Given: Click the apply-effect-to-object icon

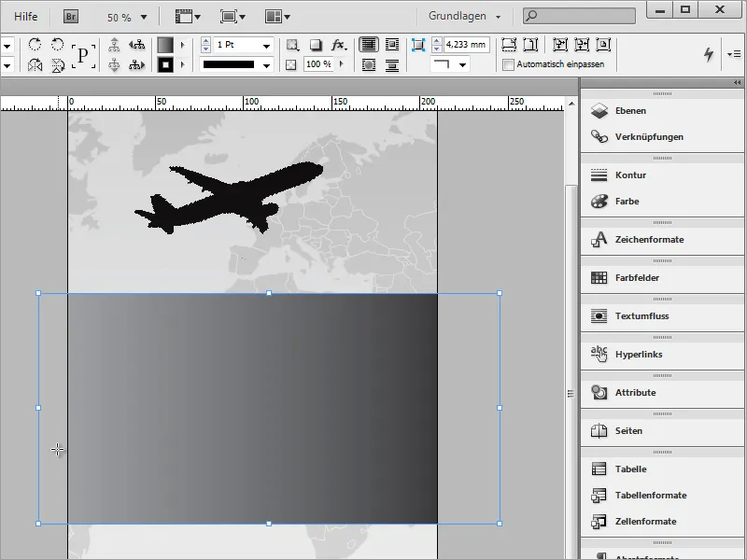Looking at the screenshot, I should [292, 45].
